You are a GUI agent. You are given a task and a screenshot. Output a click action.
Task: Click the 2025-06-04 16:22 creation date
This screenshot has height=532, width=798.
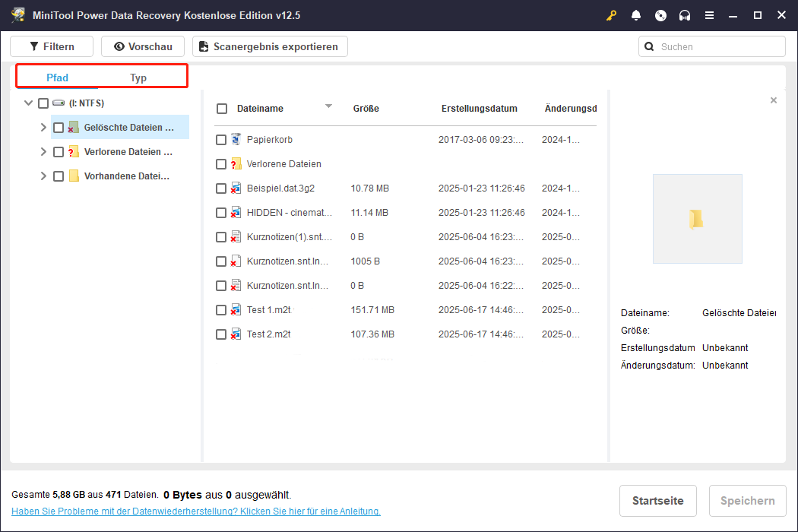coord(481,286)
